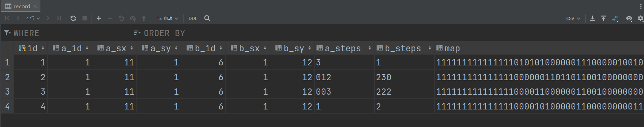Open the search magnifier icon
644x127 pixels.
(x=207, y=18)
